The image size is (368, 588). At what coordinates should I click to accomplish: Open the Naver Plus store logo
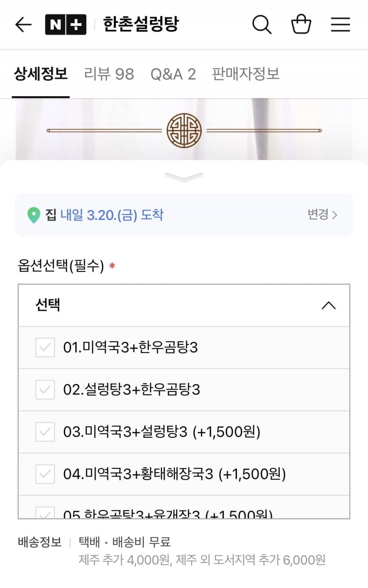(65, 25)
